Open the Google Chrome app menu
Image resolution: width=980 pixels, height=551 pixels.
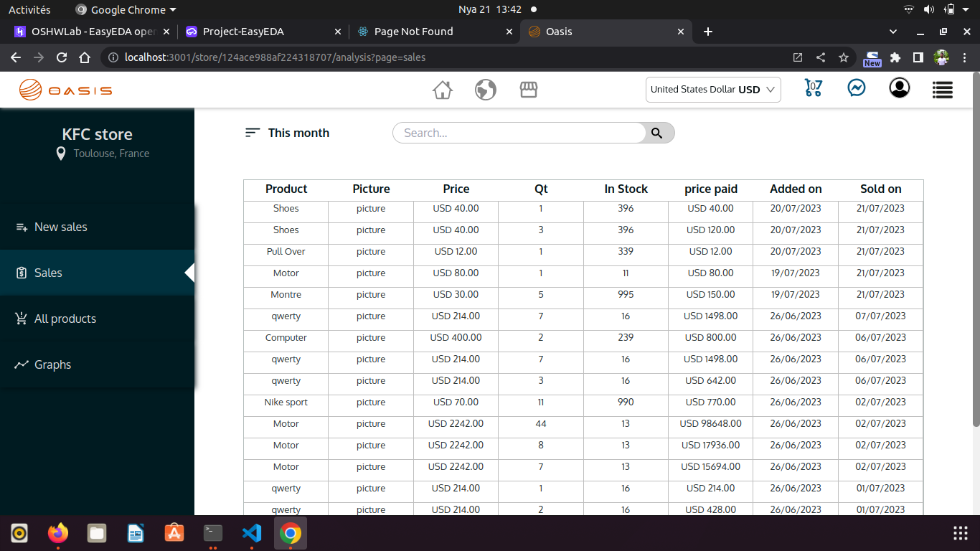tap(126, 10)
